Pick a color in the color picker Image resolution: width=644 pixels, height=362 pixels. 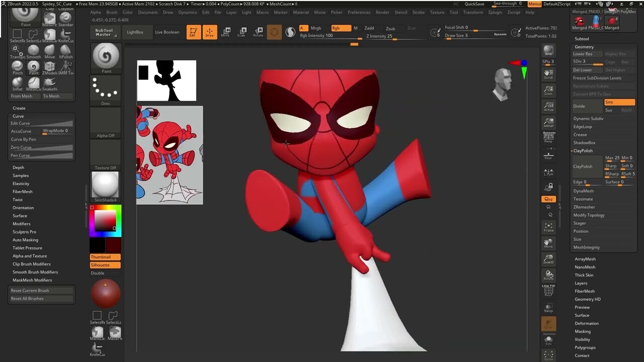105,221
